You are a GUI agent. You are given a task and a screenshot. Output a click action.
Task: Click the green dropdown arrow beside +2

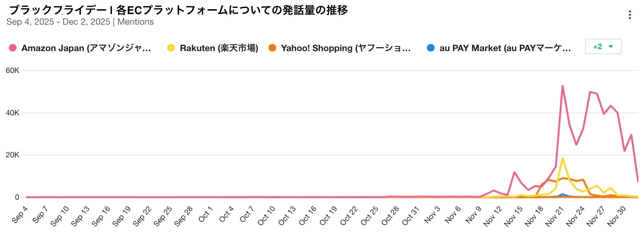611,46
